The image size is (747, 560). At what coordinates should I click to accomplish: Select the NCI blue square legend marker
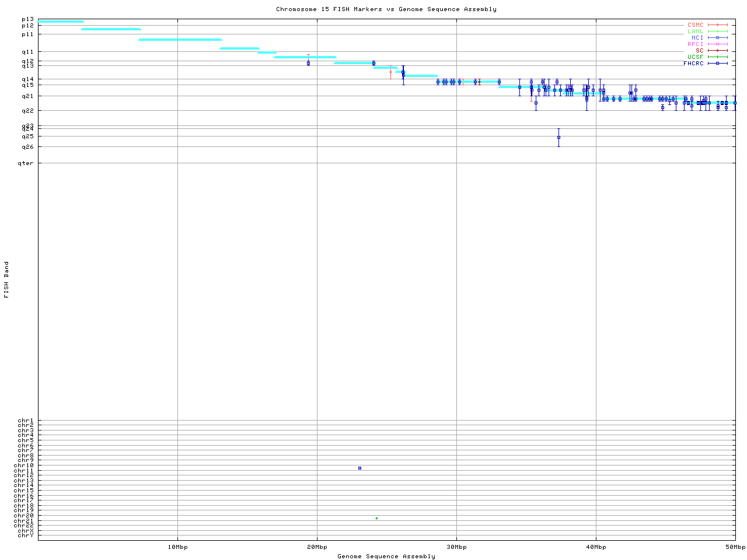coord(717,38)
